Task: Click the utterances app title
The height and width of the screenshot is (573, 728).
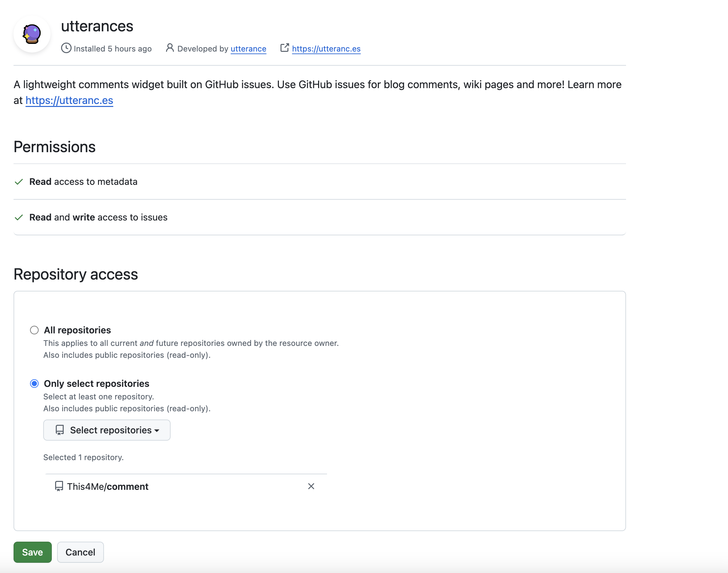Action: [x=97, y=26]
